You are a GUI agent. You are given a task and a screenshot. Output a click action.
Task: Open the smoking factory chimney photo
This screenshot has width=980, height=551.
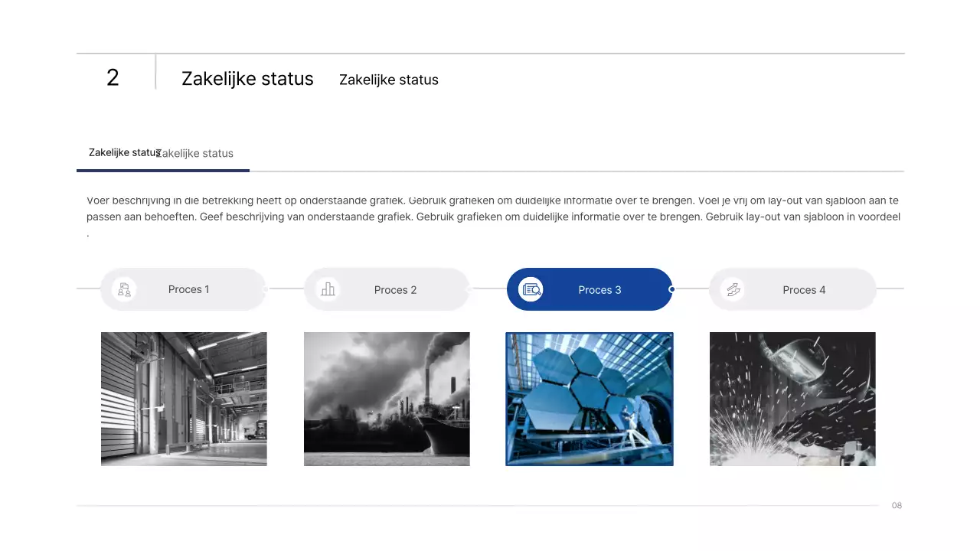click(x=387, y=399)
